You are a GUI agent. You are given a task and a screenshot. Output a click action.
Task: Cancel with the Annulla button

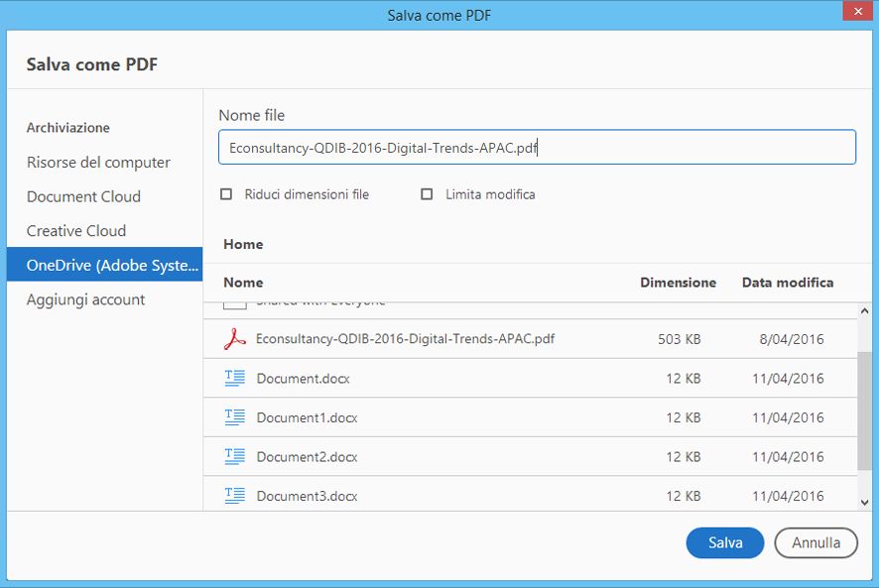tap(816, 542)
